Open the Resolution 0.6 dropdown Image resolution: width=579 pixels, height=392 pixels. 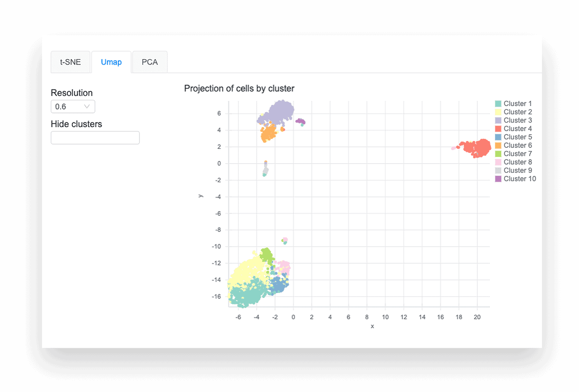point(73,107)
